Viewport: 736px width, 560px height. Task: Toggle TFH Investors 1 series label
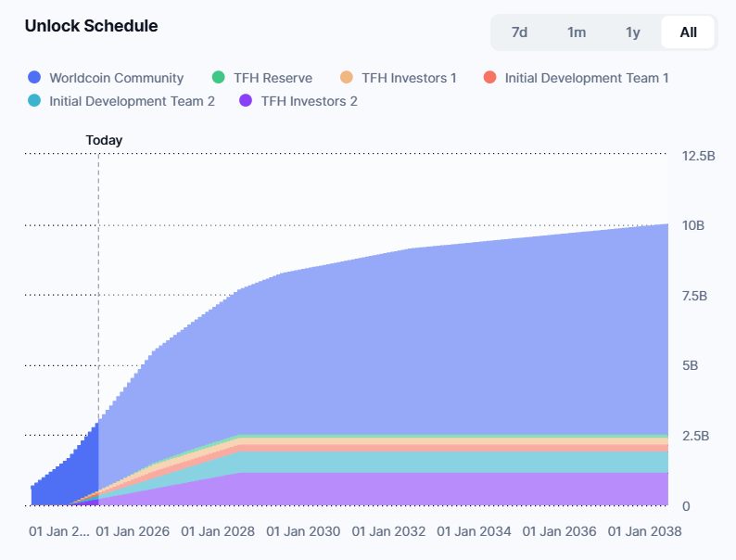click(x=409, y=78)
